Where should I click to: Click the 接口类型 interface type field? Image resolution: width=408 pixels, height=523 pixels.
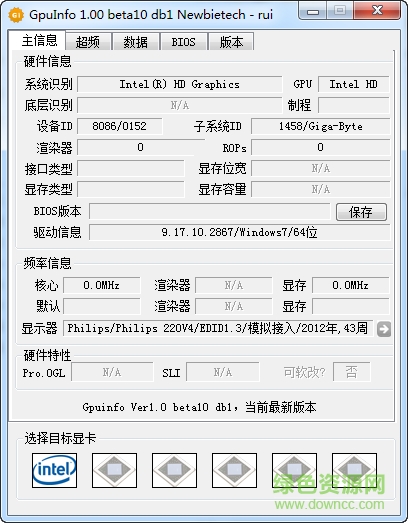[131, 168]
